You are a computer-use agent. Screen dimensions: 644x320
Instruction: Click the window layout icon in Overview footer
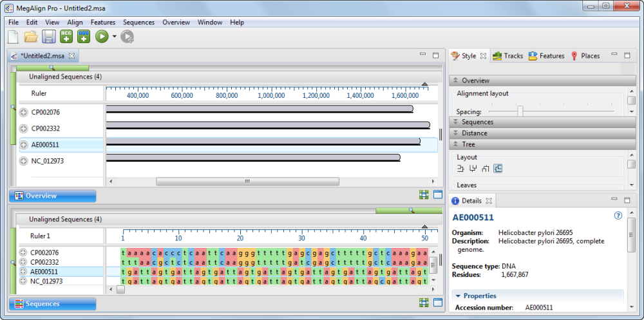tap(438, 195)
